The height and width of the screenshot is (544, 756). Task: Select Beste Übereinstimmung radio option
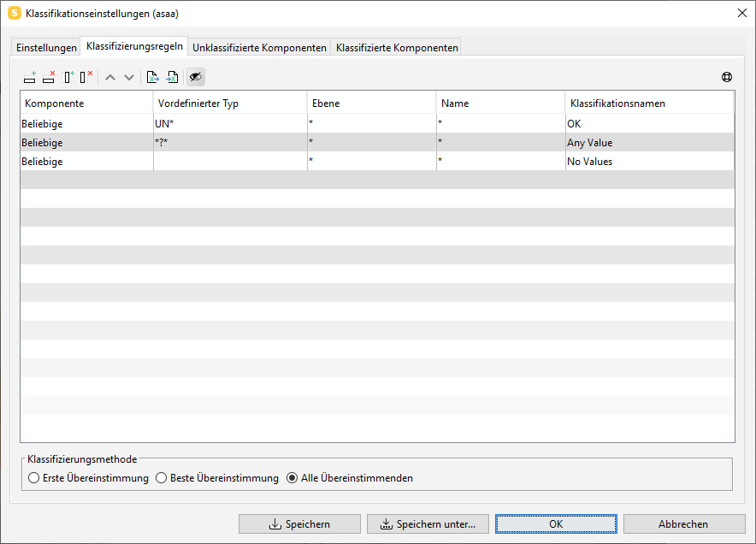pos(217,478)
